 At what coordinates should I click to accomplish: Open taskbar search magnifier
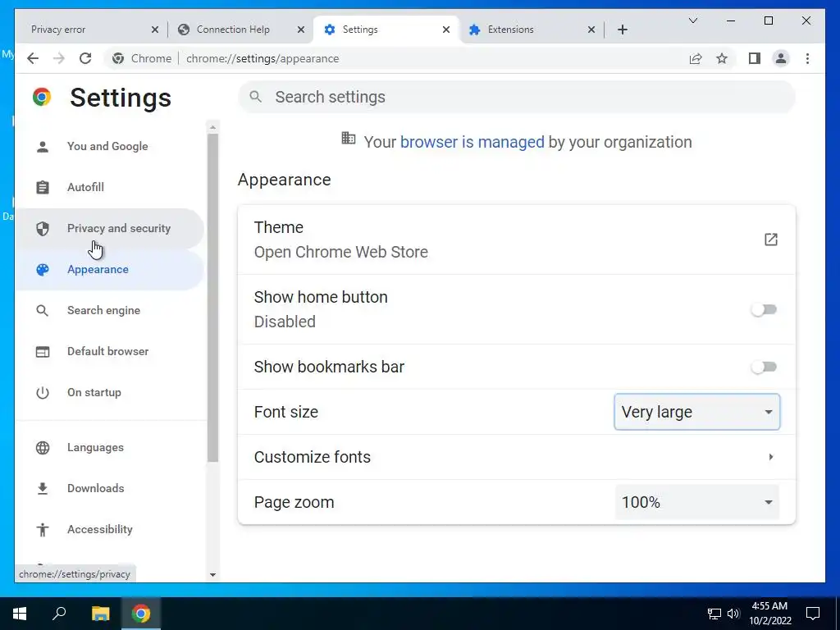pyautogui.click(x=59, y=613)
